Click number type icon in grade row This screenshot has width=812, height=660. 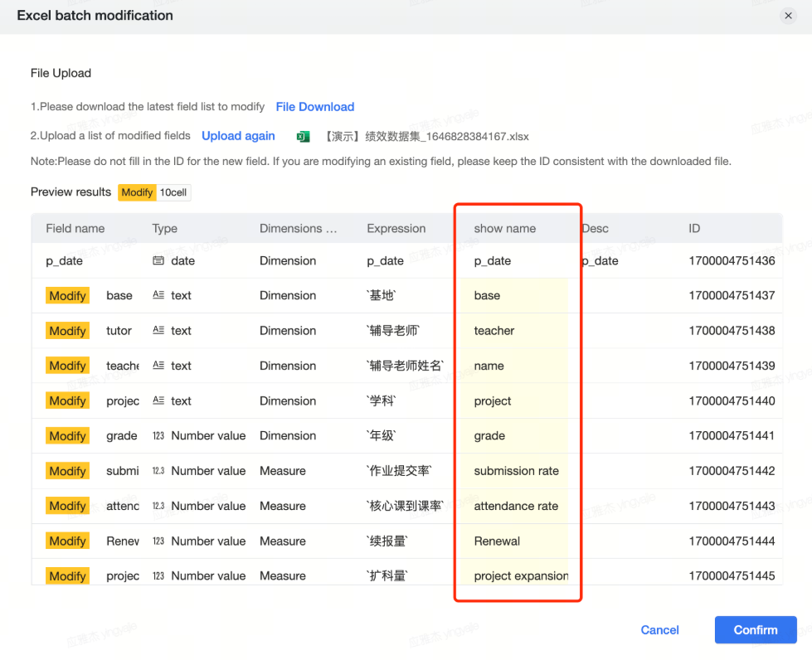(158, 436)
